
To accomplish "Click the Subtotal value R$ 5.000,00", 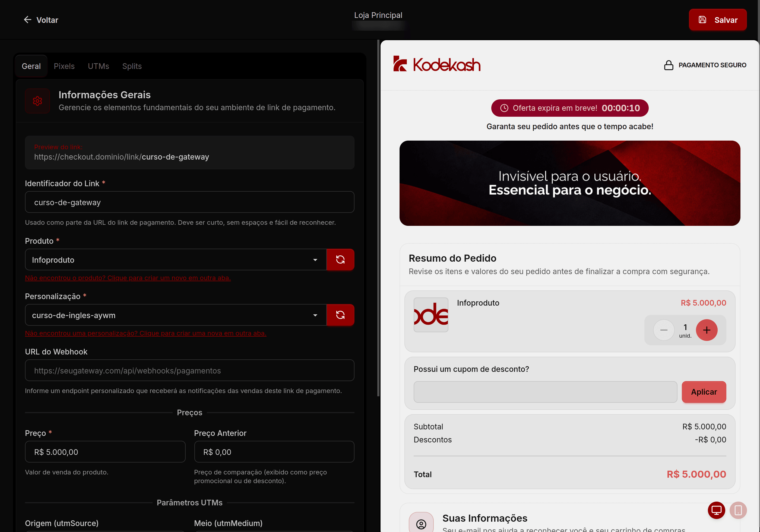I will [x=704, y=426].
